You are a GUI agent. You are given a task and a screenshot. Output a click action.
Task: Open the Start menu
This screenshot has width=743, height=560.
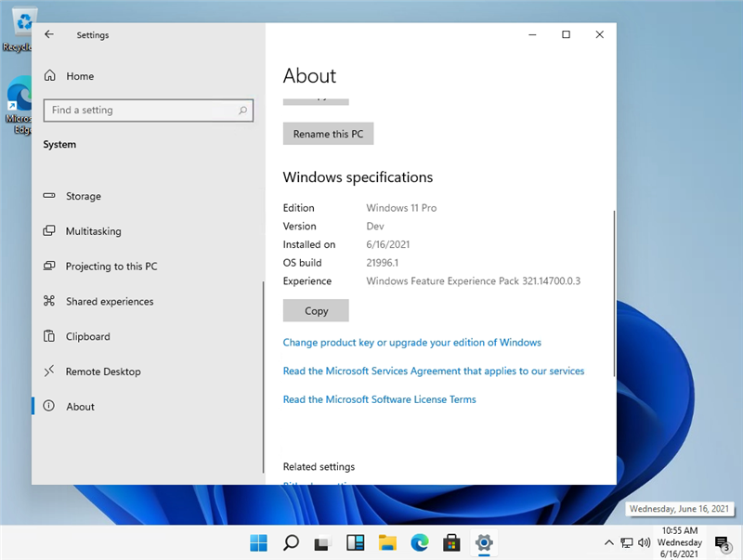[258, 542]
